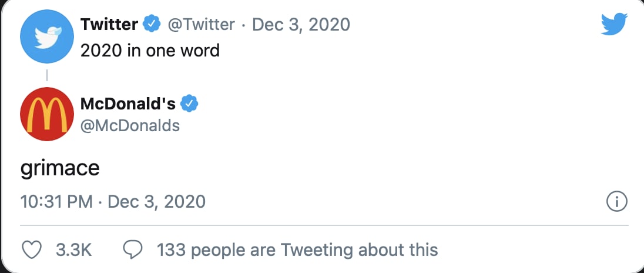Click the thread connector line between avatars

tap(47, 75)
